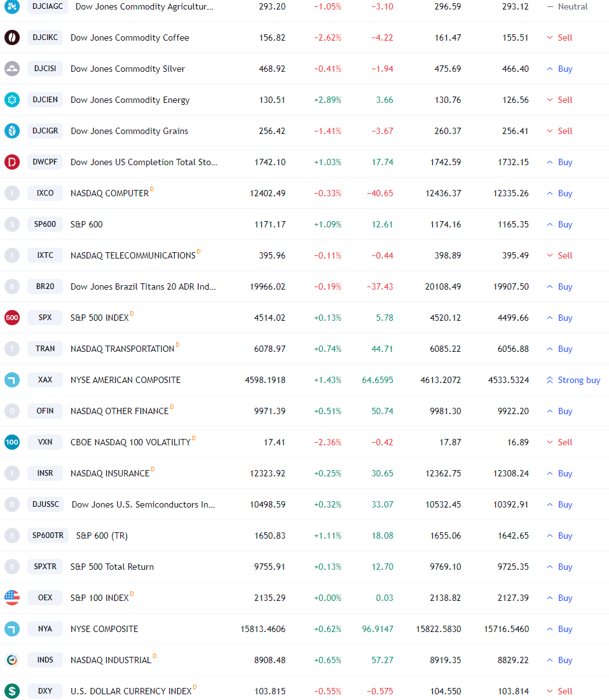The height and width of the screenshot is (700, 609).
Task: Click the blue 100 VXN logo icon
Action: [12, 442]
